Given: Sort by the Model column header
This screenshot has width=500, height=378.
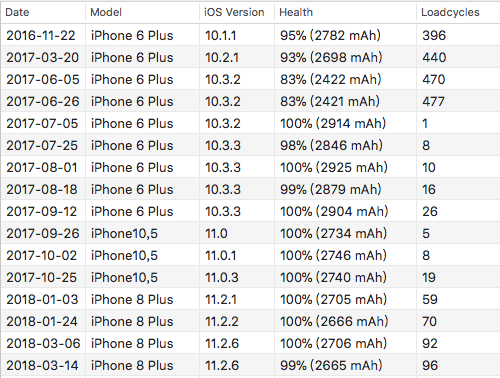Looking at the screenshot, I should click(142, 12).
